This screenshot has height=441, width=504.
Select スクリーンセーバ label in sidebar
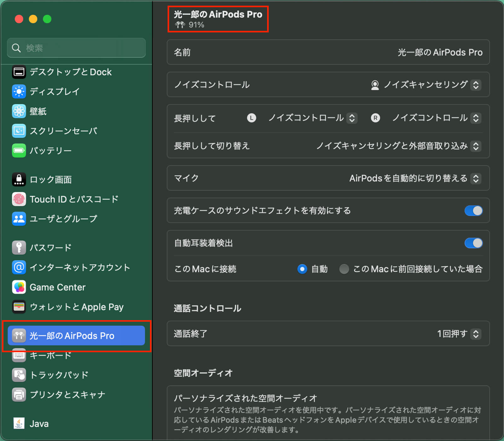click(63, 131)
